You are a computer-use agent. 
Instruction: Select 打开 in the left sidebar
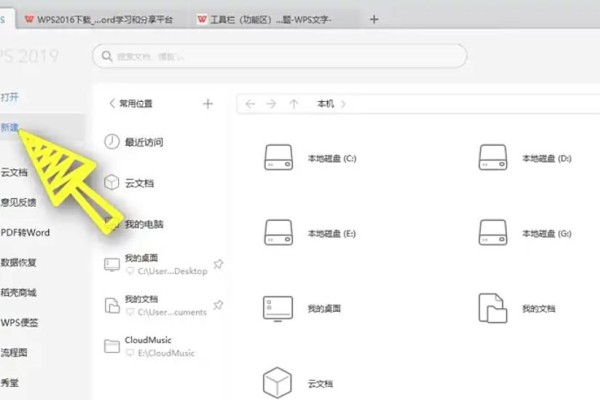point(10,97)
